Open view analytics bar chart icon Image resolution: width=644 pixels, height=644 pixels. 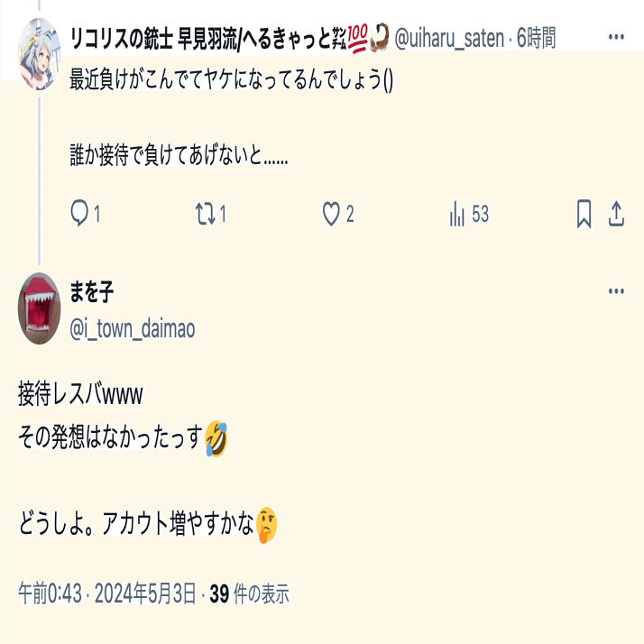click(x=457, y=214)
